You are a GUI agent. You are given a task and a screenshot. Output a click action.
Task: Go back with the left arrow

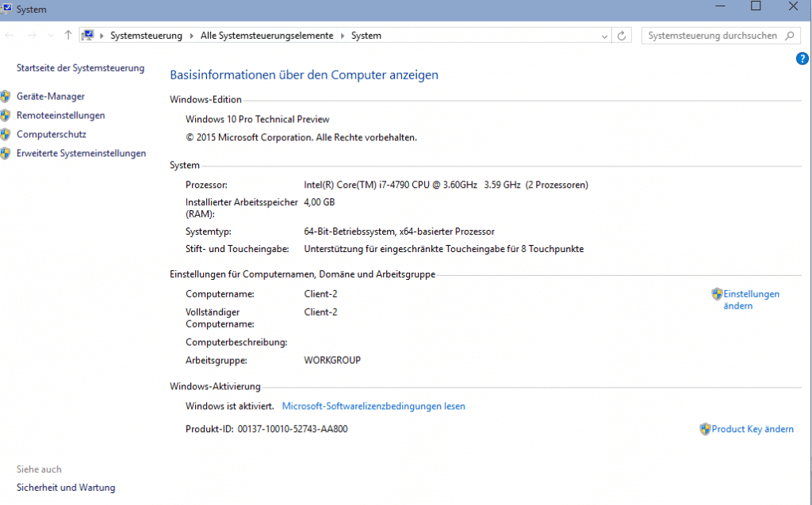[10, 36]
